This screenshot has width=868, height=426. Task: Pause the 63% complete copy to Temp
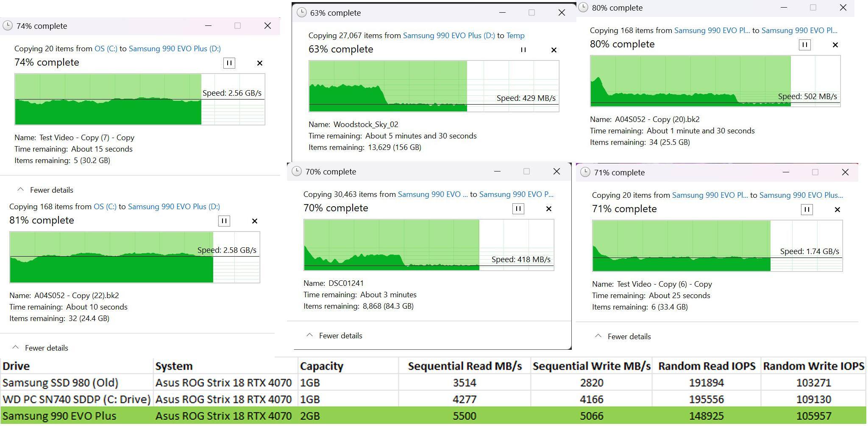pos(523,50)
